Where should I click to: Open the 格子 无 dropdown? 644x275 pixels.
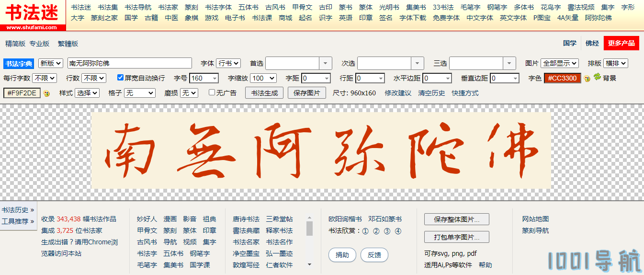point(139,93)
